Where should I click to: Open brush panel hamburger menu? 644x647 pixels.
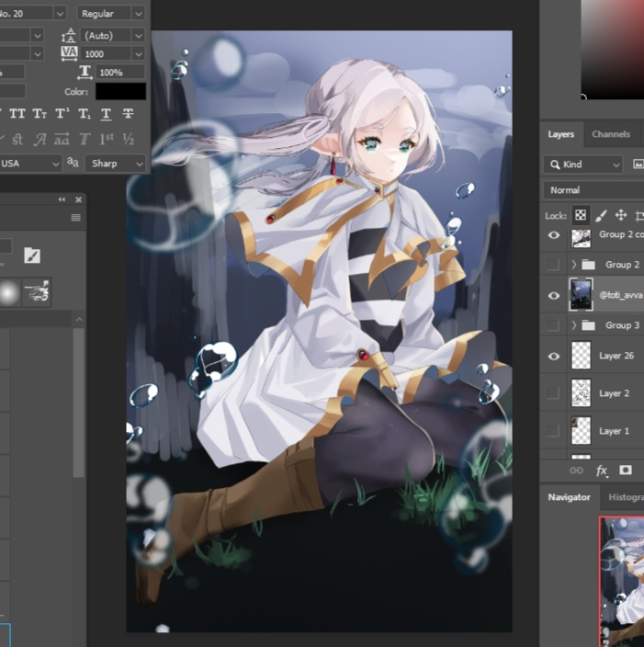[76, 218]
